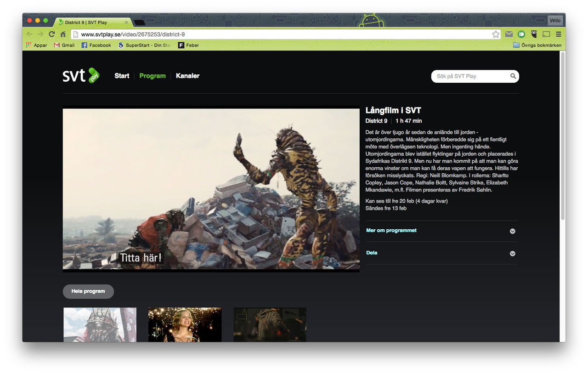Open the alien creature thumbnail
The width and height of the screenshot is (588, 374).
[x=100, y=324]
